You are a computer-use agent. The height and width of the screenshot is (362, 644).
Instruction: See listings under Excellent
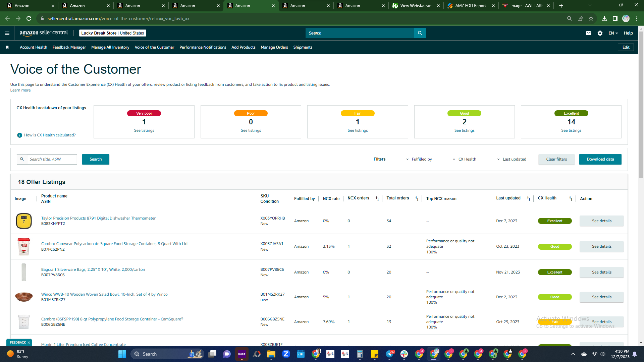point(571,130)
